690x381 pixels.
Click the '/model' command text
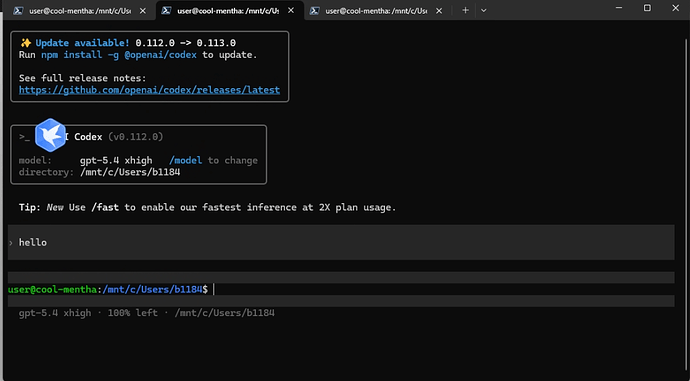(x=186, y=161)
